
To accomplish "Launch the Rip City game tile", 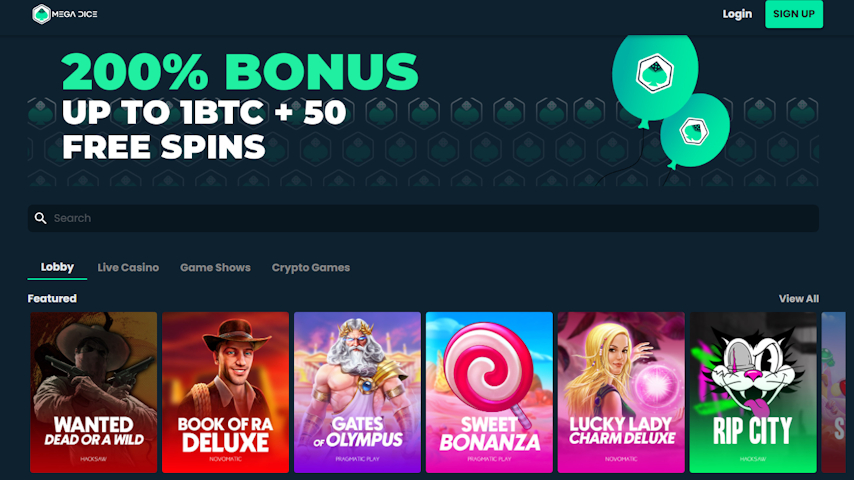I will pos(753,392).
